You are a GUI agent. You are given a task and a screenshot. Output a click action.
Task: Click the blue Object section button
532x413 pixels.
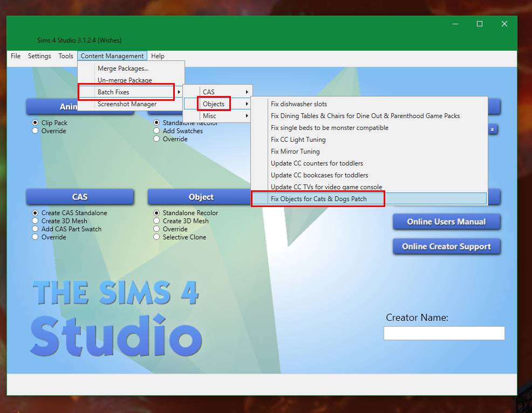coord(201,197)
